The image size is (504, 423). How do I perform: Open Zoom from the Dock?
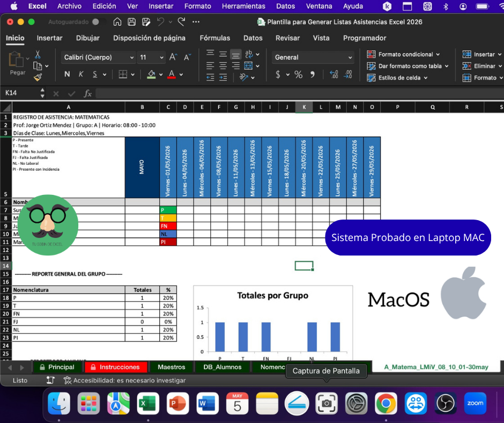click(475, 403)
